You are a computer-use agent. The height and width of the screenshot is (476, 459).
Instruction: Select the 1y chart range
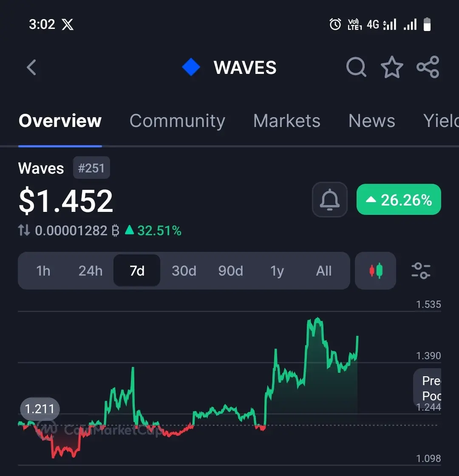(277, 271)
